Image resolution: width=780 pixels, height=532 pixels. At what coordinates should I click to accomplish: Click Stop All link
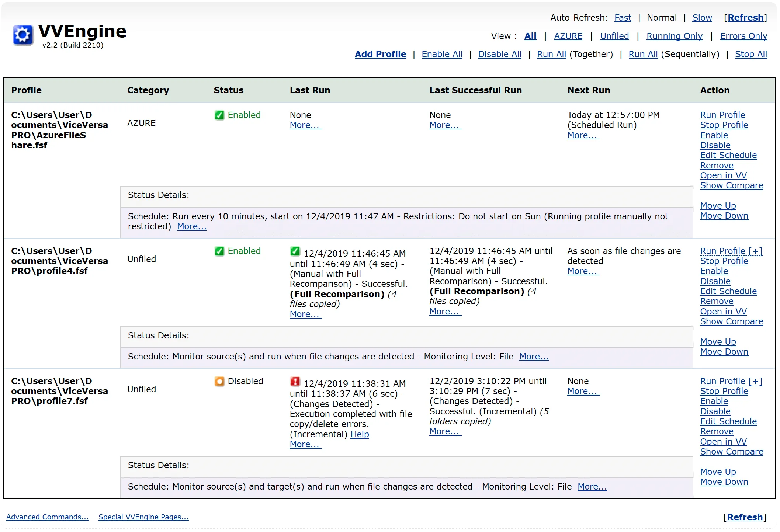[x=751, y=54]
